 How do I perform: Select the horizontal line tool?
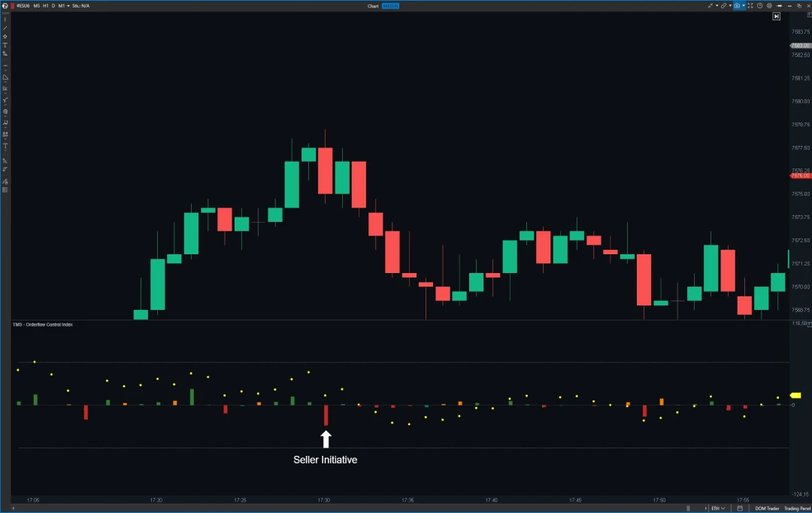[x=5, y=65]
